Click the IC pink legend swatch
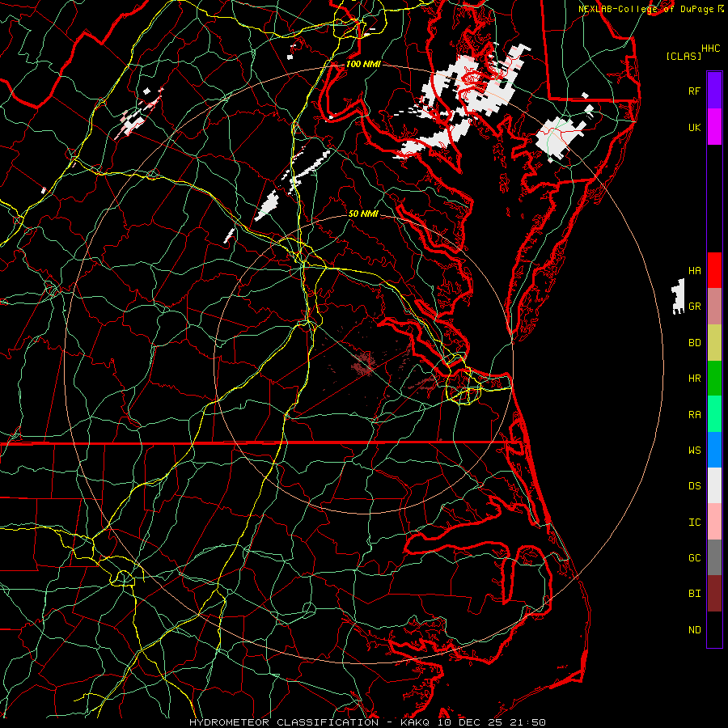The image size is (728, 728). tap(714, 522)
